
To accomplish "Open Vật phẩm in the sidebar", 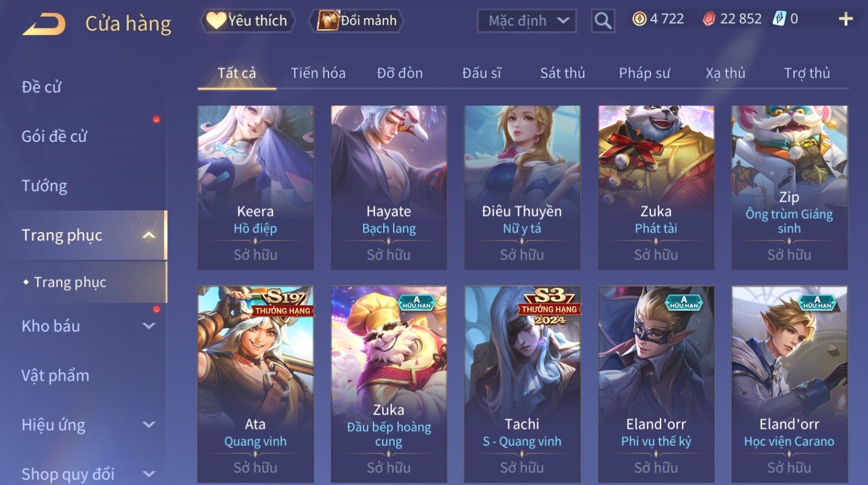I will (55, 376).
